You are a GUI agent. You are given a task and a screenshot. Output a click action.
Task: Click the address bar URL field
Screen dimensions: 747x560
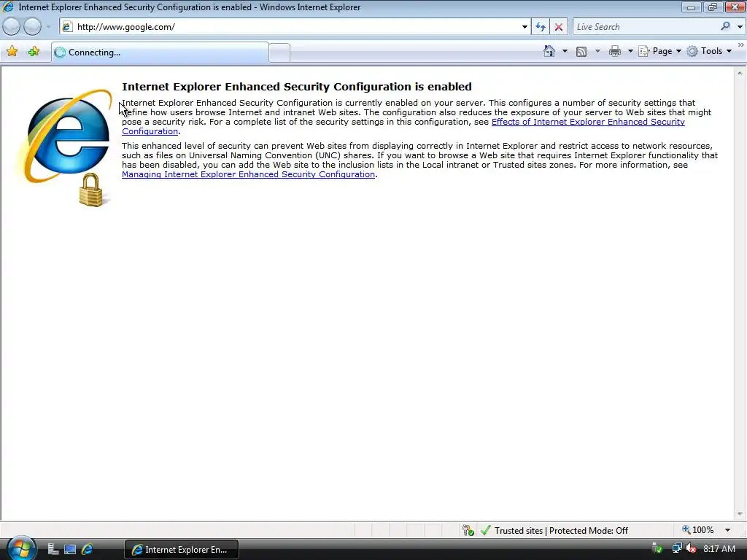point(295,27)
